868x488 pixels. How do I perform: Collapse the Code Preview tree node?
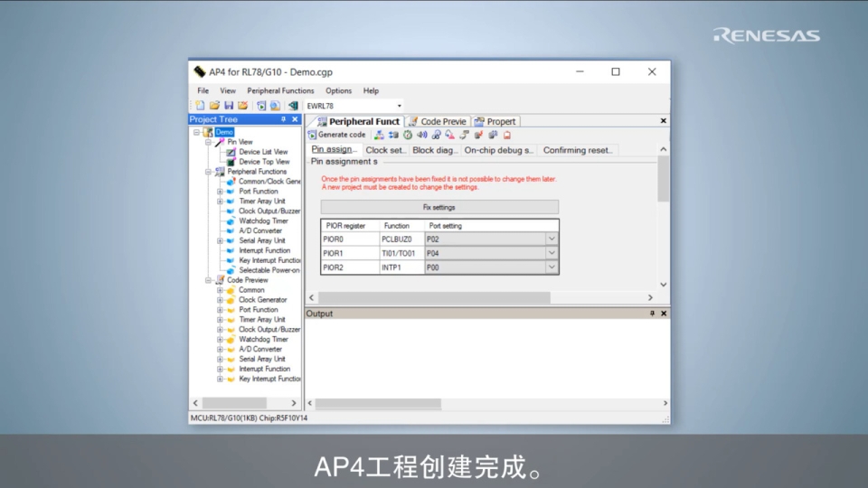click(208, 280)
